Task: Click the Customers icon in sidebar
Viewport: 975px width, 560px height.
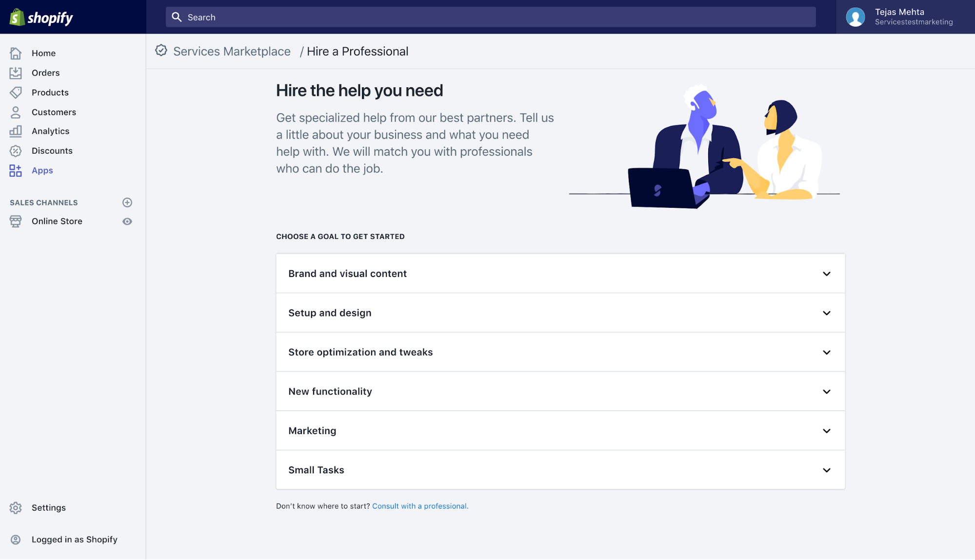Action: pyautogui.click(x=16, y=112)
